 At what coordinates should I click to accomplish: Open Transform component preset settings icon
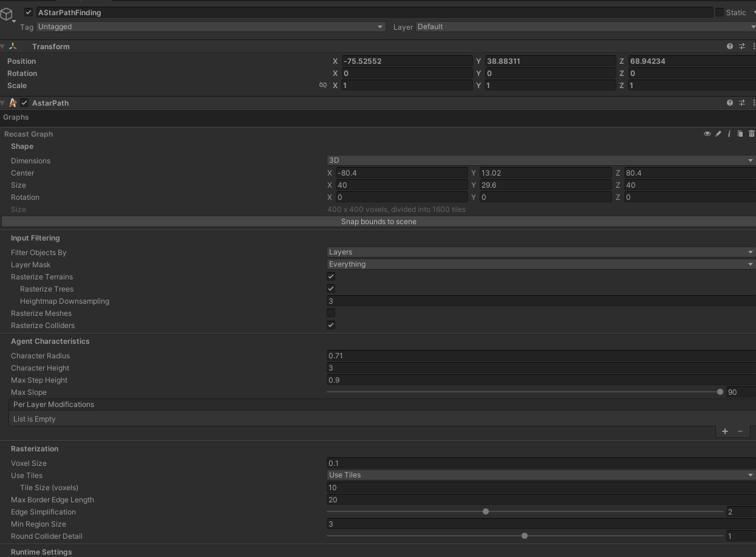pyautogui.click(x=742, y=46)
